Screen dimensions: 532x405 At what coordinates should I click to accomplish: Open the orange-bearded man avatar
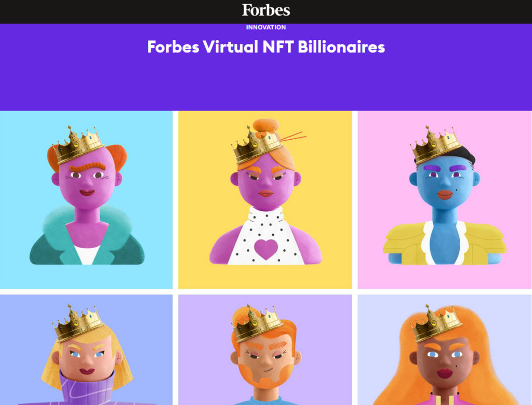coord(265,350)
